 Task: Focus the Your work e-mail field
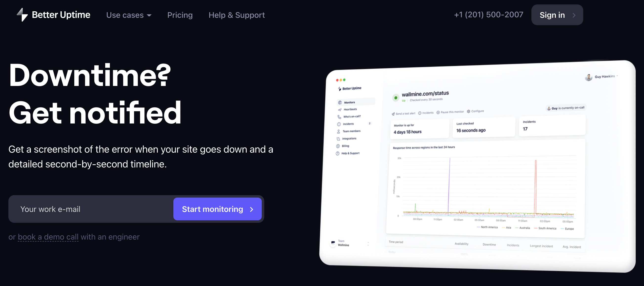(x=91, y=209)
